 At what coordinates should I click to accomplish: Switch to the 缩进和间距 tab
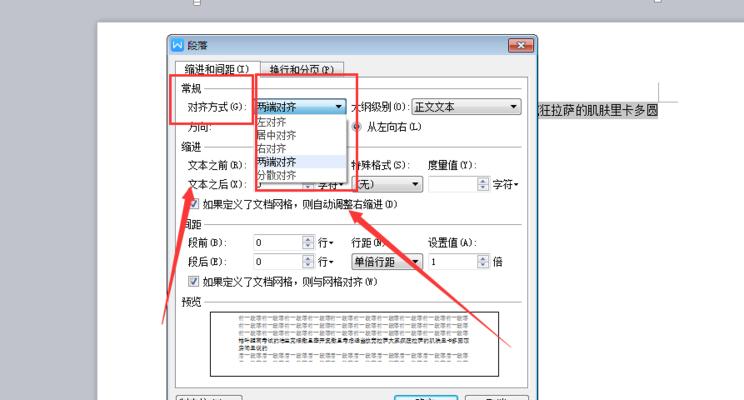[x=217, y=69]
